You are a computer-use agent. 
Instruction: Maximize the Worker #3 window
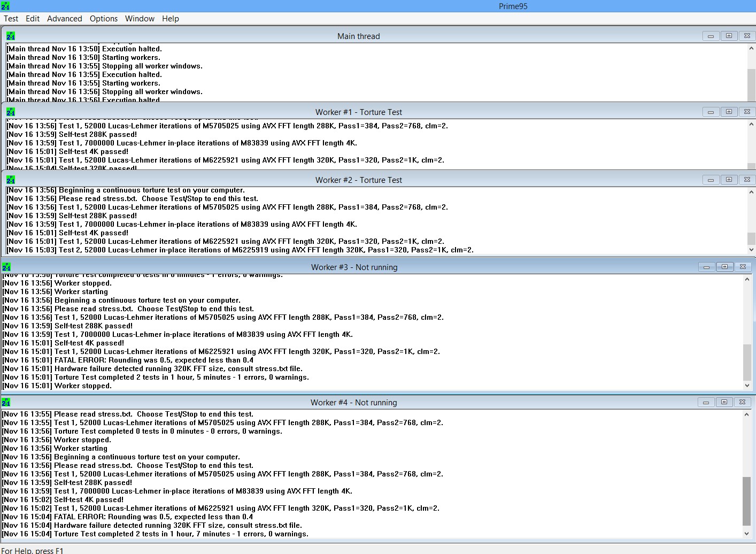tap(724, 267)
